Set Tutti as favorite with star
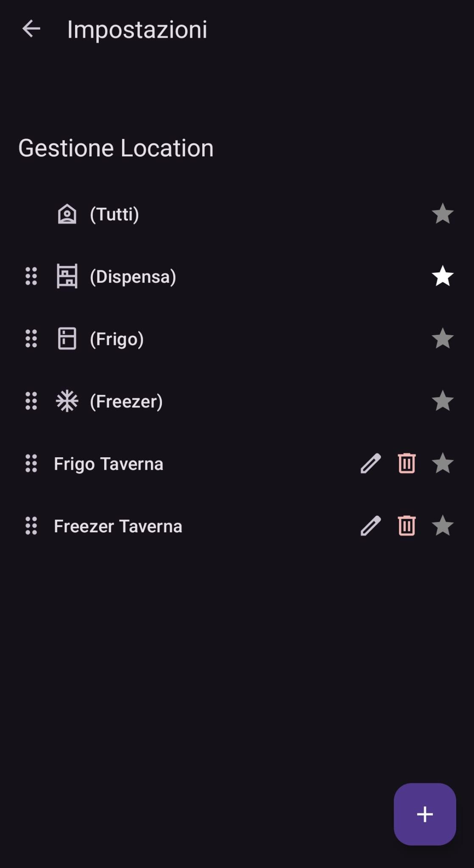 442,214
